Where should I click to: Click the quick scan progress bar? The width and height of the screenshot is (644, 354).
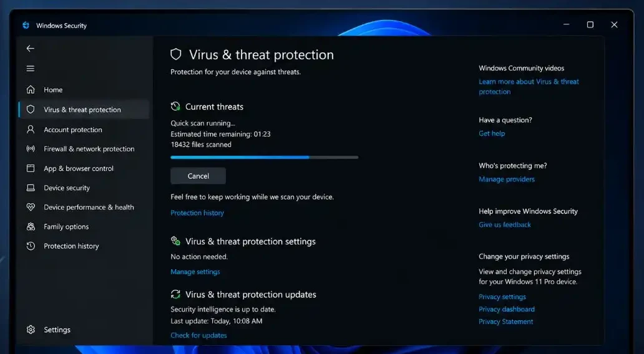pos(264,157)
